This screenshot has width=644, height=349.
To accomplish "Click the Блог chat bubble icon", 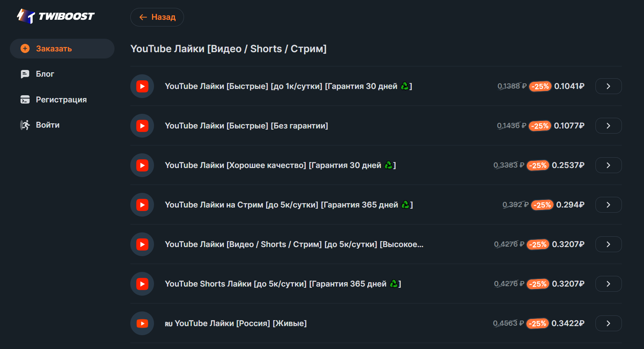I will pos(25,74).
